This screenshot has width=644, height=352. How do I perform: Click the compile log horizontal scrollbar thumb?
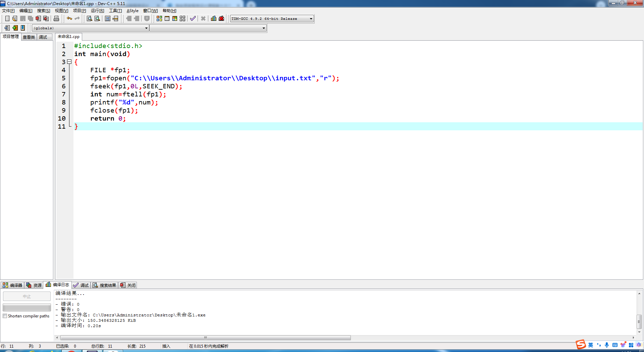pos(206,338)
